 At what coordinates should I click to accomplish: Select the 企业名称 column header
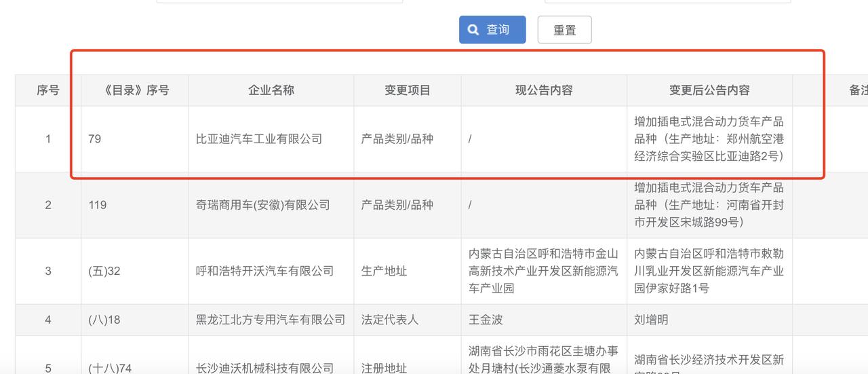(271, 90)
